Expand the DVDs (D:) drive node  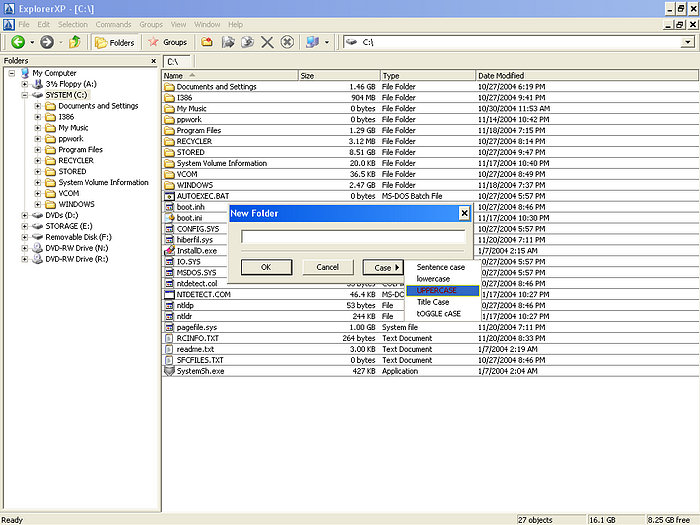[x=25, y=215]
